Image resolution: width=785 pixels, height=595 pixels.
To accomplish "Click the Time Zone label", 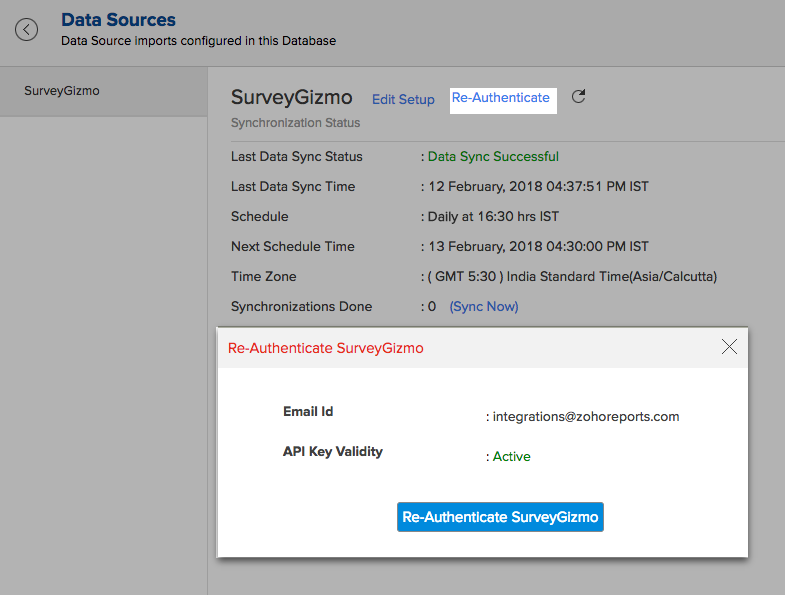I will coord(263,277).
